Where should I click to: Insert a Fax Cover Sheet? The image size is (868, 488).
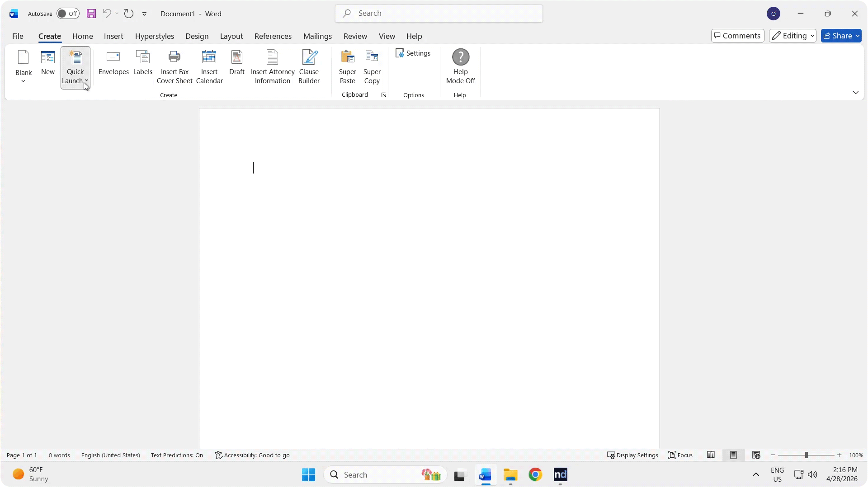(x=175, y=67)
